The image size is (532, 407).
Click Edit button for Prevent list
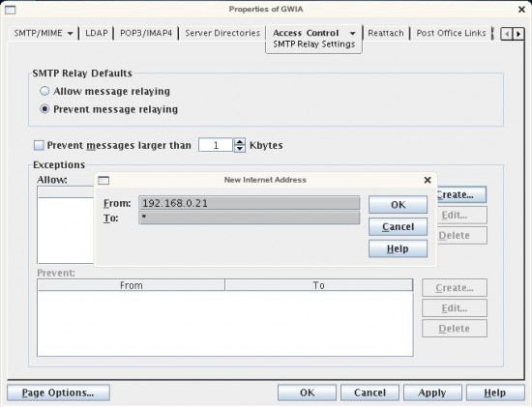pyautogui.click(x=455, y=308)
